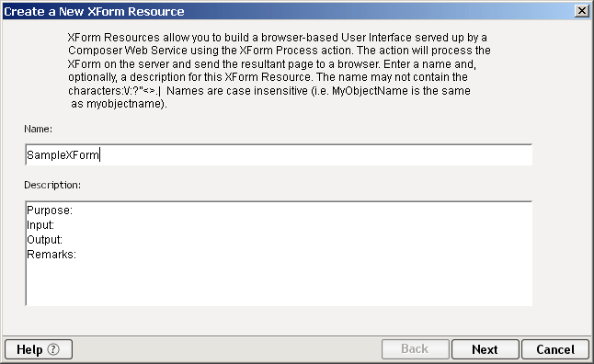Click the XForm Resources instruction paragraph
Image resolution: width=594 pixels, height=364 pixels.
click(280, 71)
